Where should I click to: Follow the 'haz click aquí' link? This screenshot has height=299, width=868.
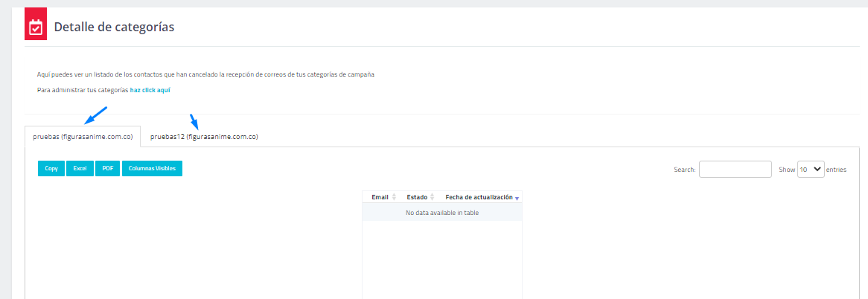150,90
